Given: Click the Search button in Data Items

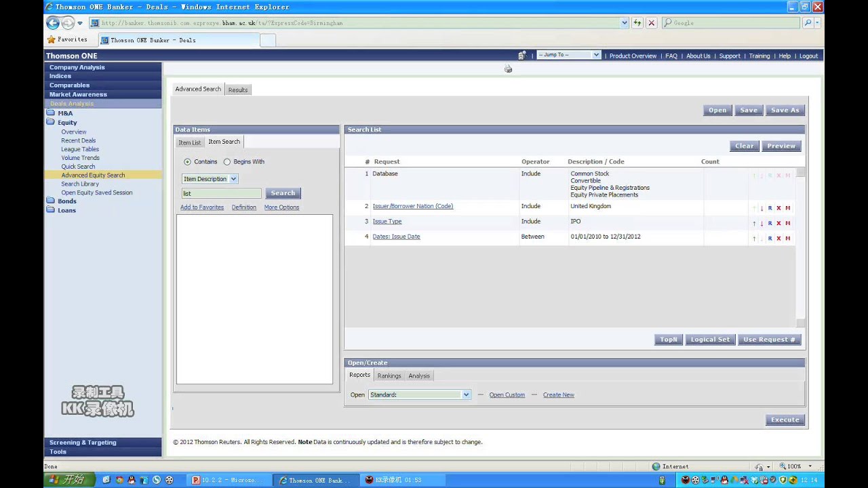Looking at the screenshot, I should pyautogui.click(x=283, y=193).
